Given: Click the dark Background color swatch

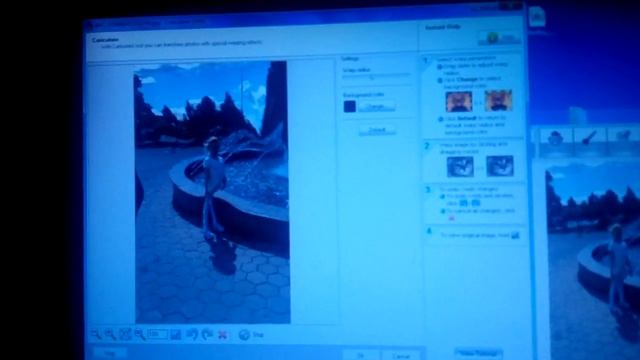Looking at the screenshot, I should tap(350, 107).
